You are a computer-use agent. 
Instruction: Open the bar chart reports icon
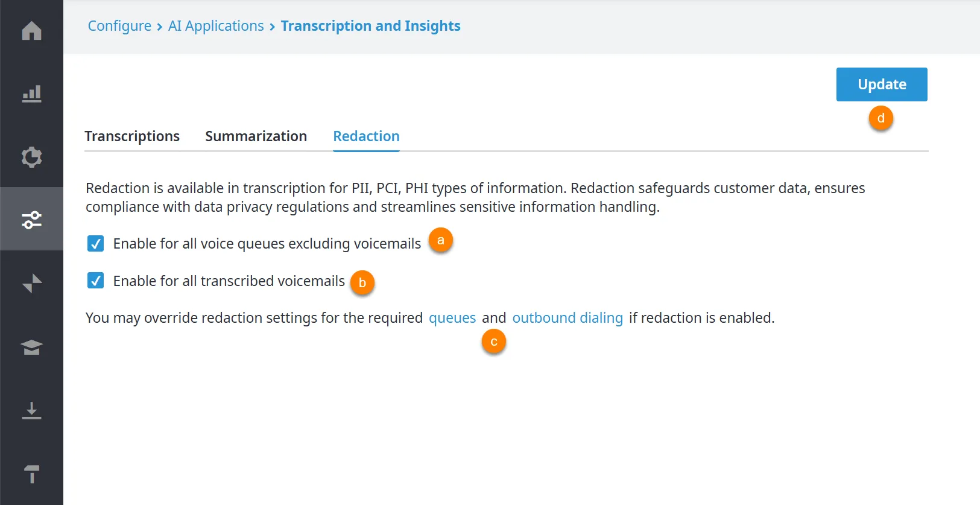tap(31, 94)
